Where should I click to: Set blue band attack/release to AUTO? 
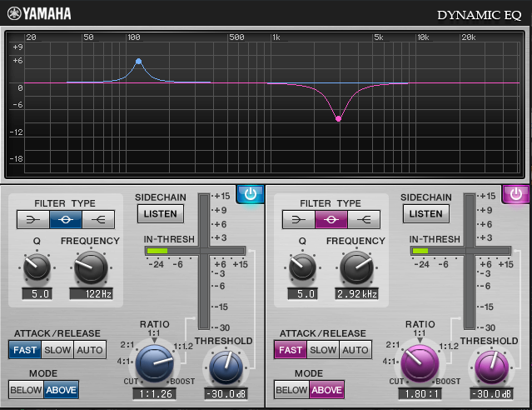tap(90, 350)
